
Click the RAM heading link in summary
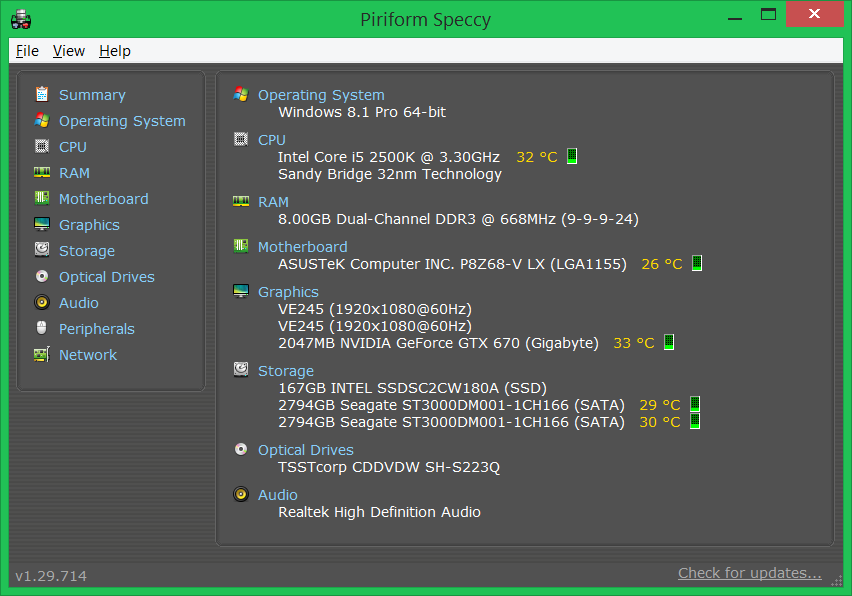click(x=273, y=202)
